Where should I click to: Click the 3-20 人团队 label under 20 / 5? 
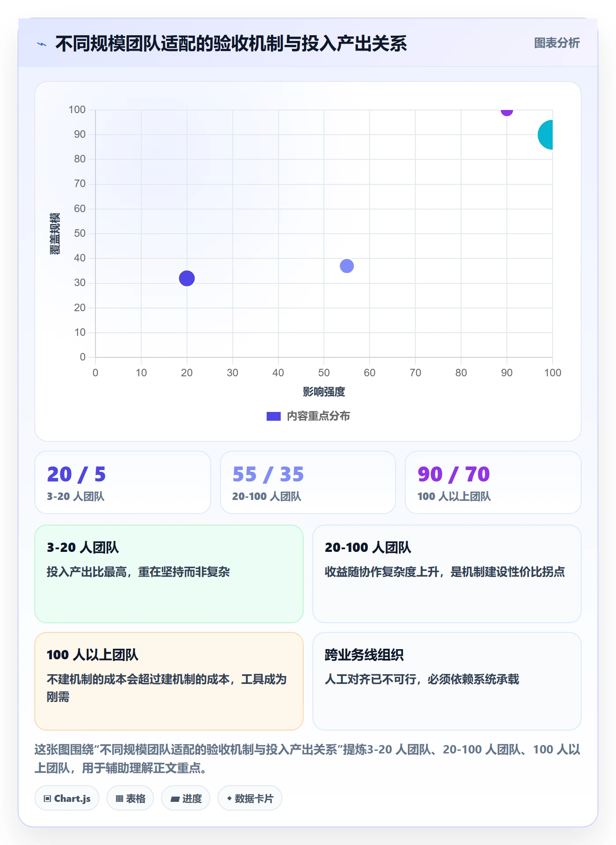click(76, 496)
